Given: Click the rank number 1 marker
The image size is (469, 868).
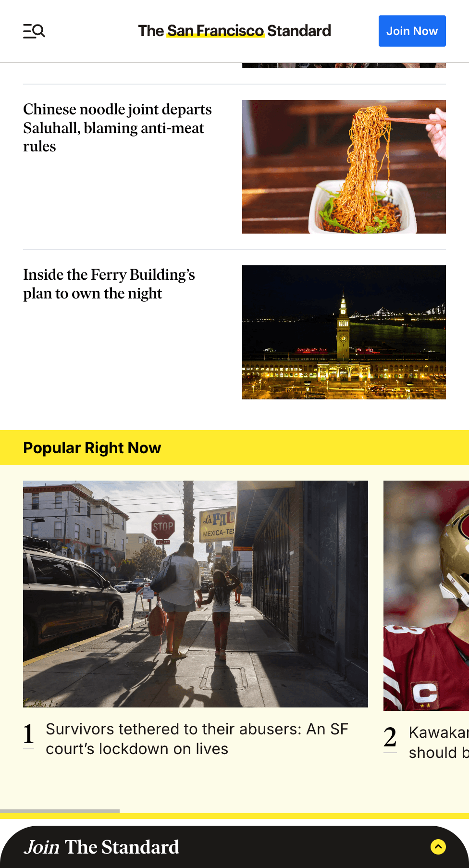Looking at the screenshot, I should pyautogui.click(x=28, y=734).
